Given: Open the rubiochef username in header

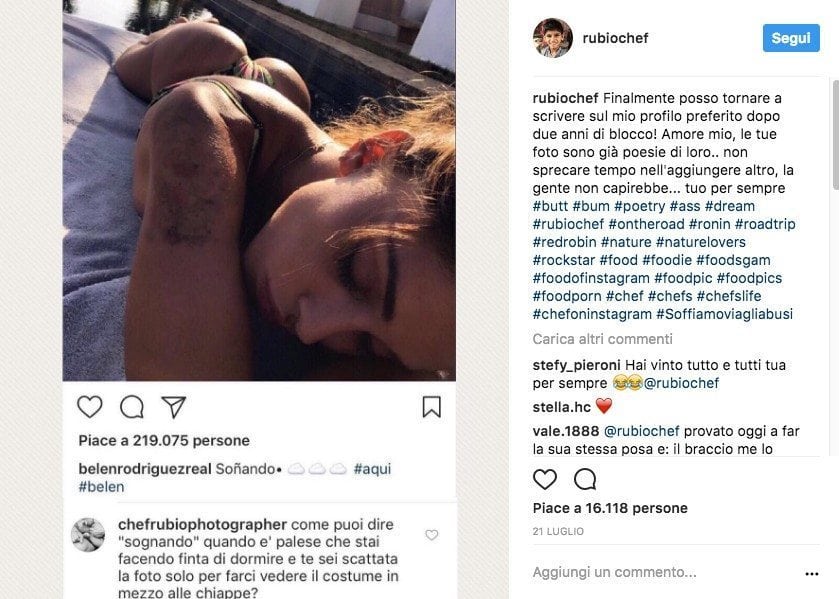Looking at the screenshot, I should [615, 38].
